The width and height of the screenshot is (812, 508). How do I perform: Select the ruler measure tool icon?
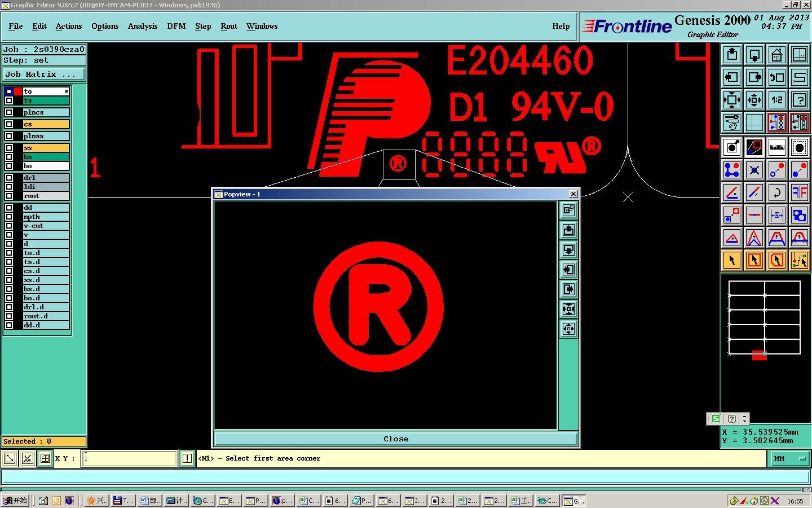click(777, 148)
